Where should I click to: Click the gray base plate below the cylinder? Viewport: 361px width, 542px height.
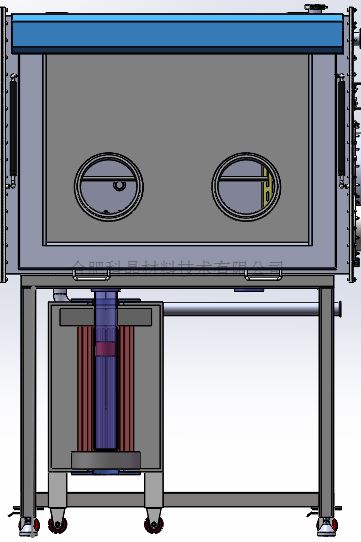point(106,460)
